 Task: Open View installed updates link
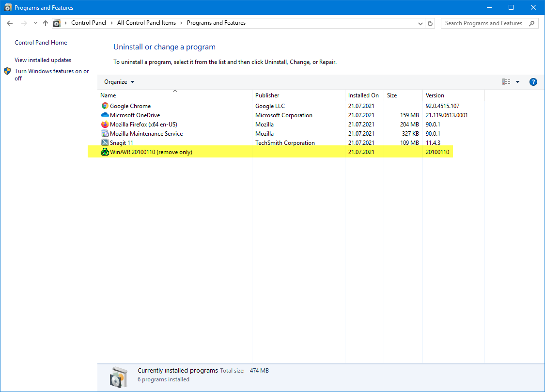pyautogui.click(x=43, y=60)
